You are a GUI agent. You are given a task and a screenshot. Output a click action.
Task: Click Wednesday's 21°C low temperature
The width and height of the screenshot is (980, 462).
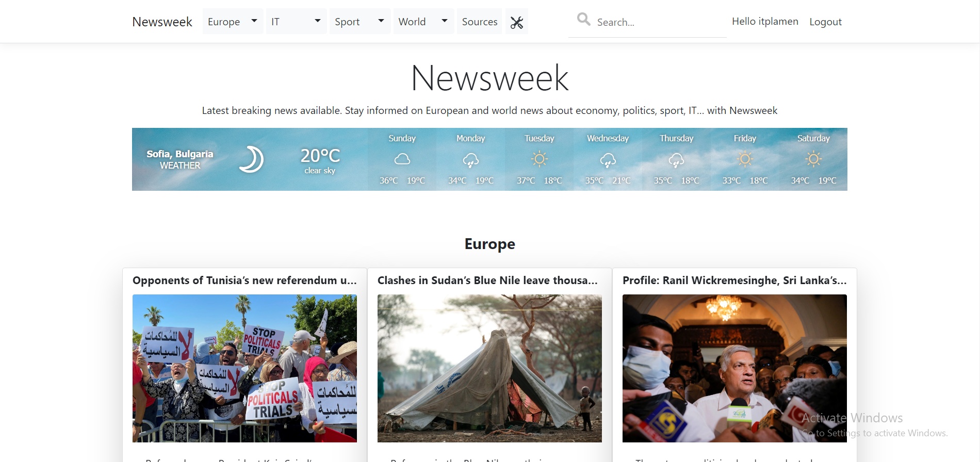622,180
